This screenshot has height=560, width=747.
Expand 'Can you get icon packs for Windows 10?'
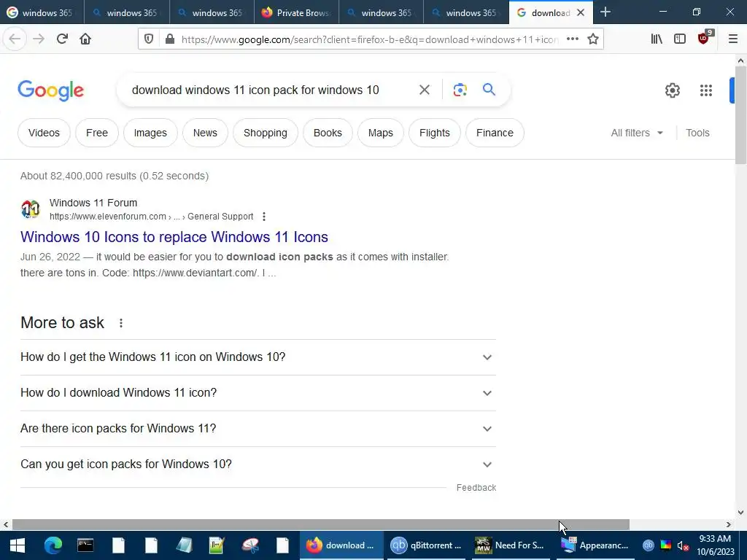coord(258,464)
